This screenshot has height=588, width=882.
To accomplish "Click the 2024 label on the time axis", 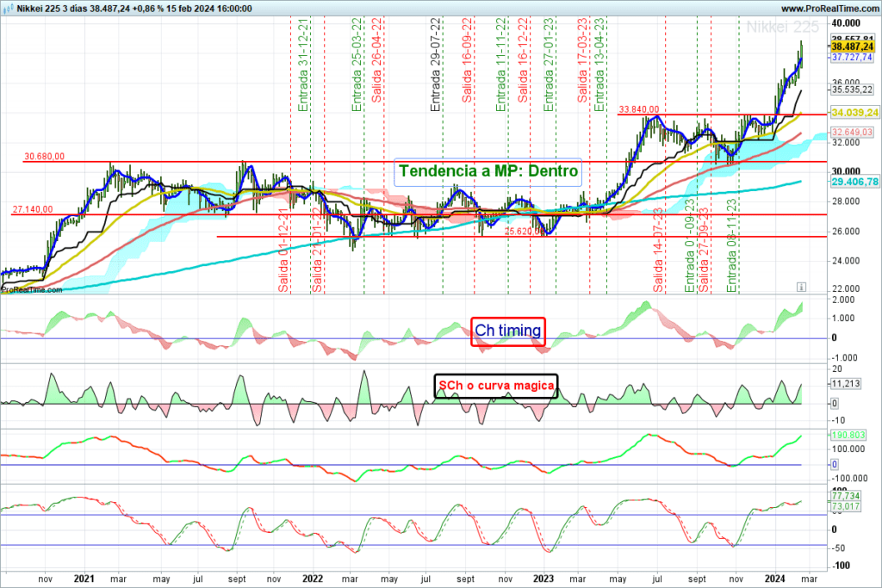I will pyautogui.click(x=775, y=579).
